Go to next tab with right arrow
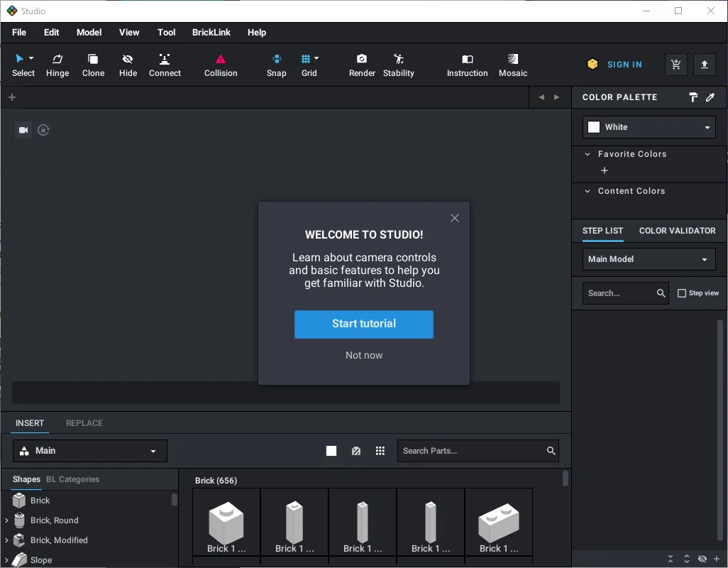The width and height of the screenshot is (728, 568). coord(557,97)
